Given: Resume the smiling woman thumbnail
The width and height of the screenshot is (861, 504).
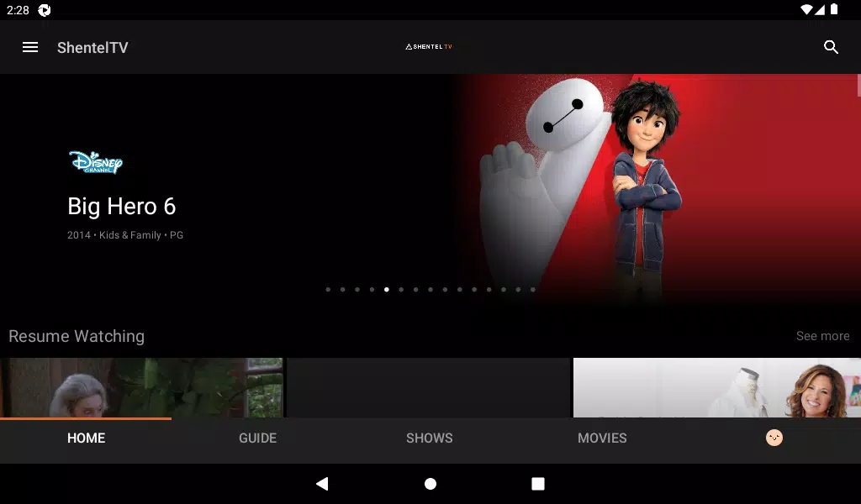Looking at the screenshot, I should (x=717, y=388).
